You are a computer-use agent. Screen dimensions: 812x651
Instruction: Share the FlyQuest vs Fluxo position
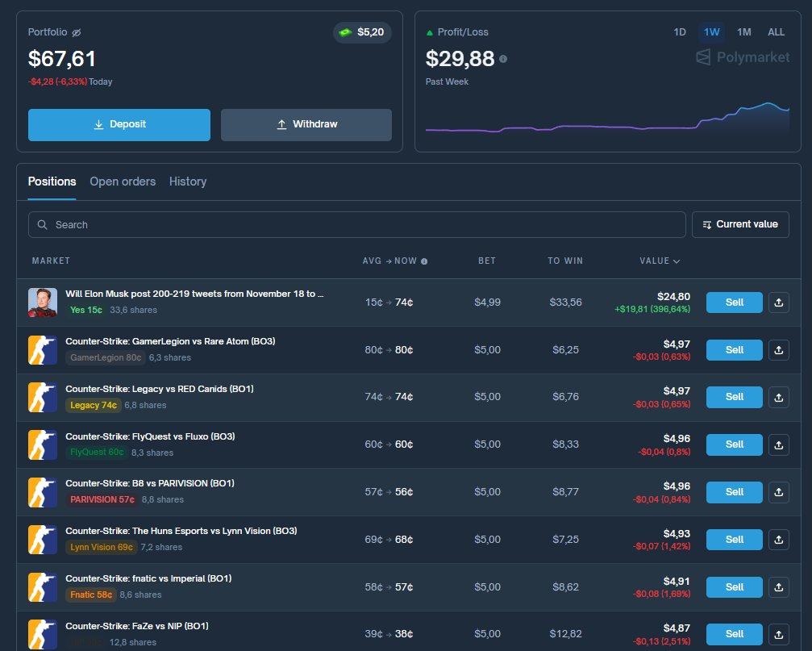[778, 444]
